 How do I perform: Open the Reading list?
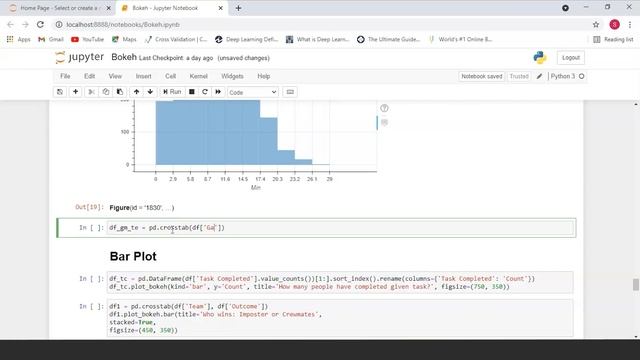pos(613,39)
